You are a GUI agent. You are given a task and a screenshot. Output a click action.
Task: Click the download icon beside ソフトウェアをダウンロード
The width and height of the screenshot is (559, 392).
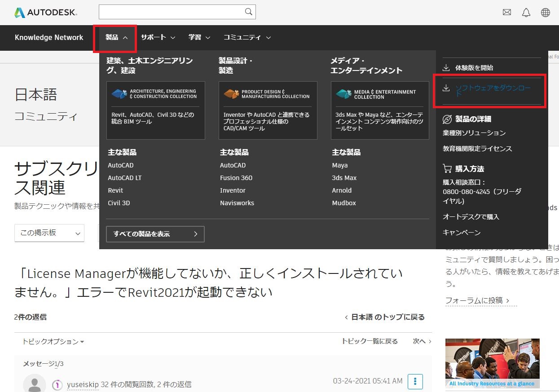coord(446,88)
